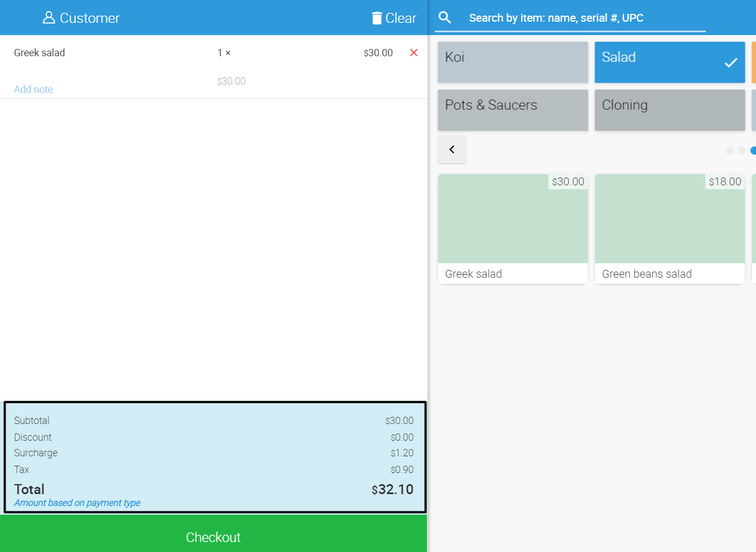Jump to the first category page dot

pyautogui.click(x=729, y=150)
